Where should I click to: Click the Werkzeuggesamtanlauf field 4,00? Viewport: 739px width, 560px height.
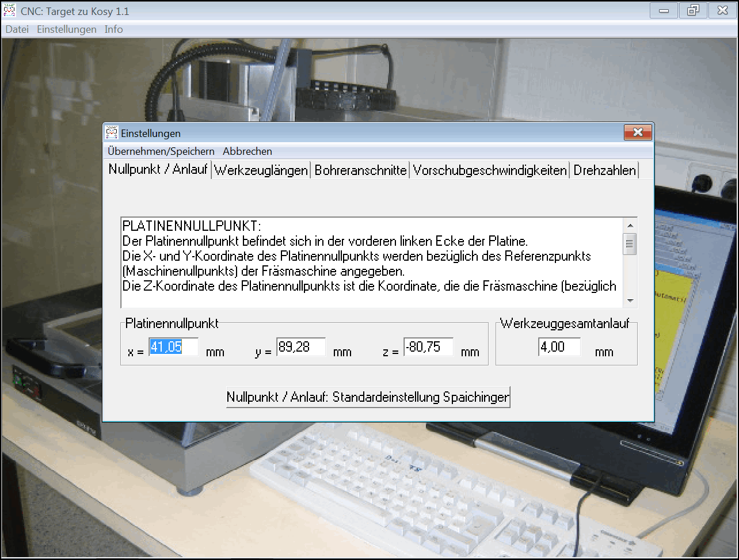559,347
